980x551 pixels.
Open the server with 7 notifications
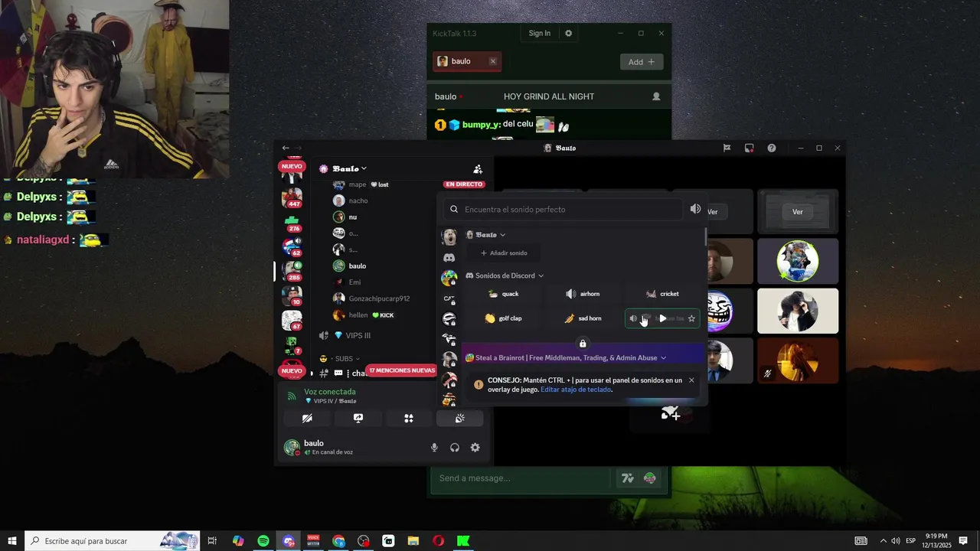[x=292, y=344]
